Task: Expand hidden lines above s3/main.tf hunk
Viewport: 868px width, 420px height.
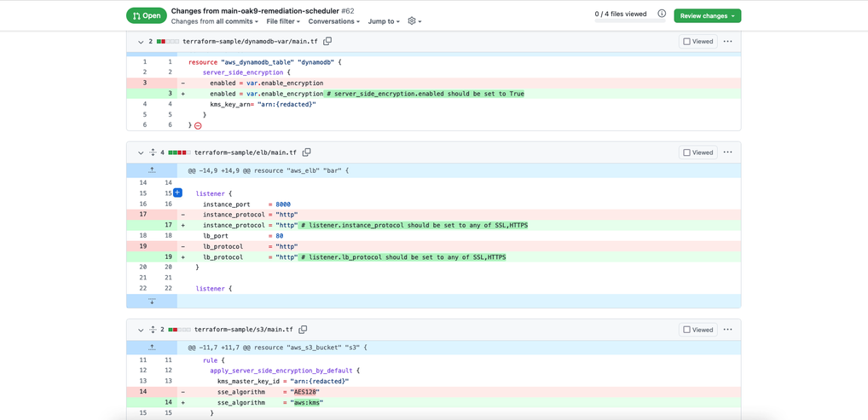Action: click(152, 348)
